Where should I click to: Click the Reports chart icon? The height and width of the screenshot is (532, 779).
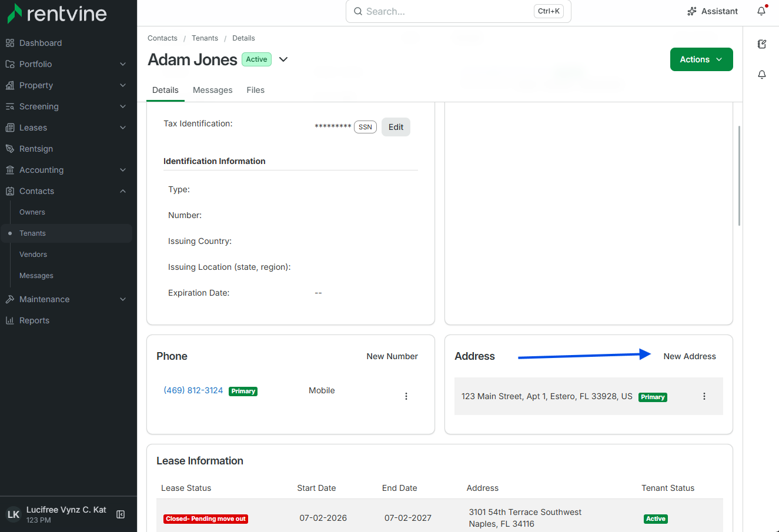click(10, 320)
